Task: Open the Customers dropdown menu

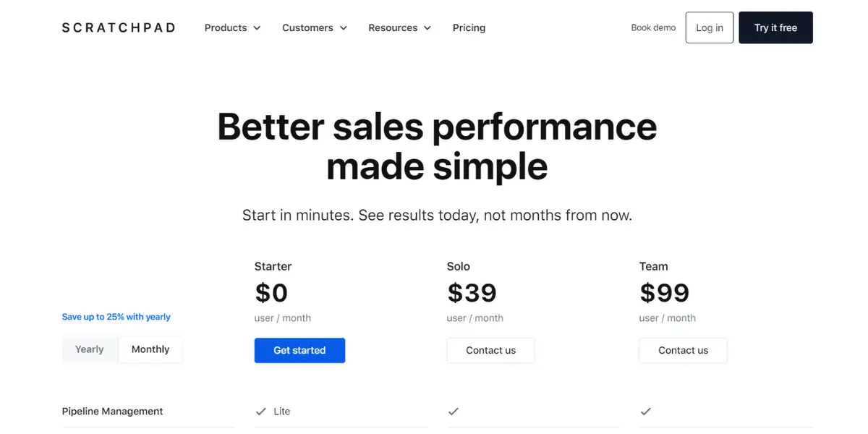Action: [x=315, y=27]
